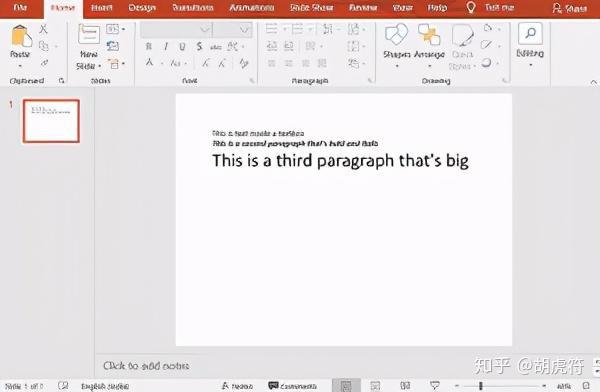Switch to Reading View
This screenshot has height=392, width=600.
point(405,386)
